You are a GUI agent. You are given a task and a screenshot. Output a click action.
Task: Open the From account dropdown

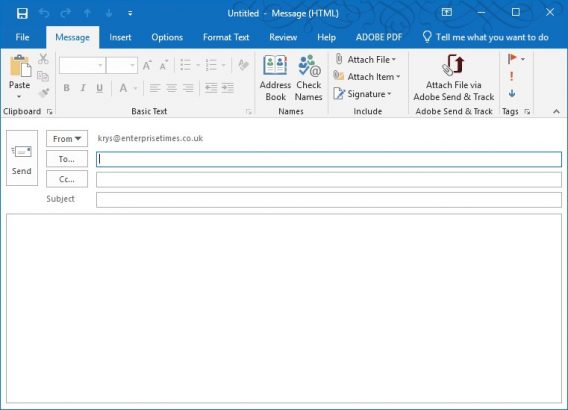(67, 139)
